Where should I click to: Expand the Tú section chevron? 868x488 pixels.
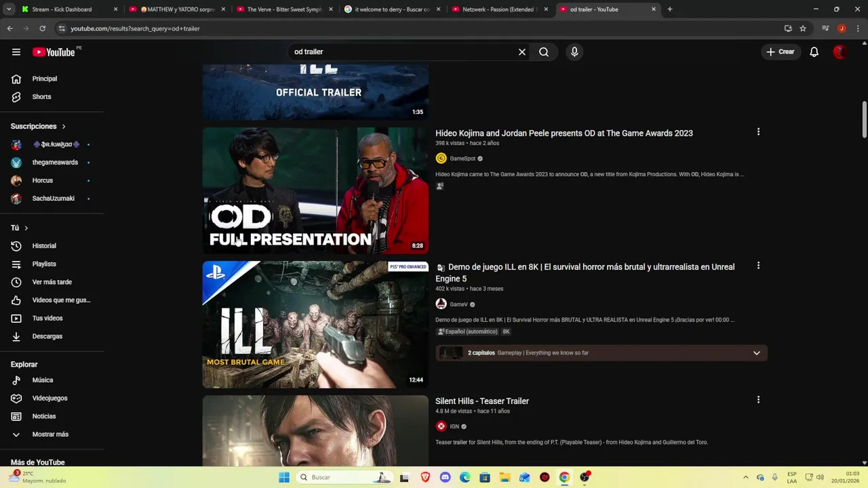(x=26, y=228)
